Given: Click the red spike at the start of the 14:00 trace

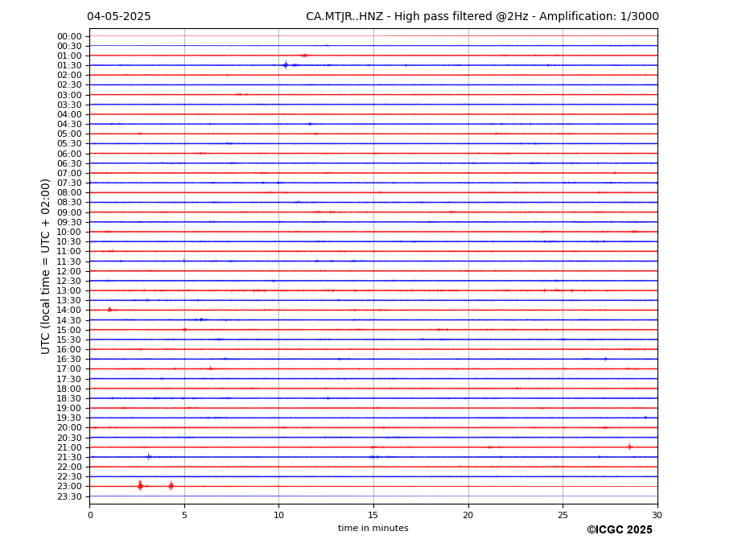Looking at the screenshot, I should (110, 310).
